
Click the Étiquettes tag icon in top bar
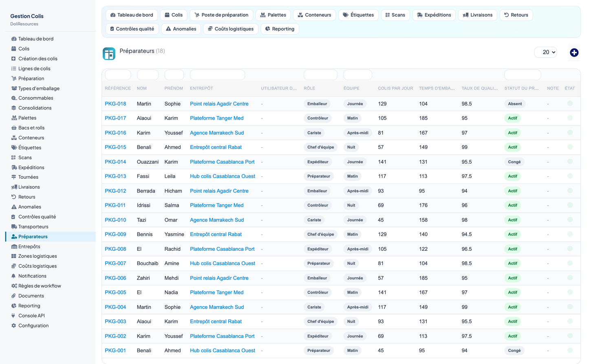345,15
